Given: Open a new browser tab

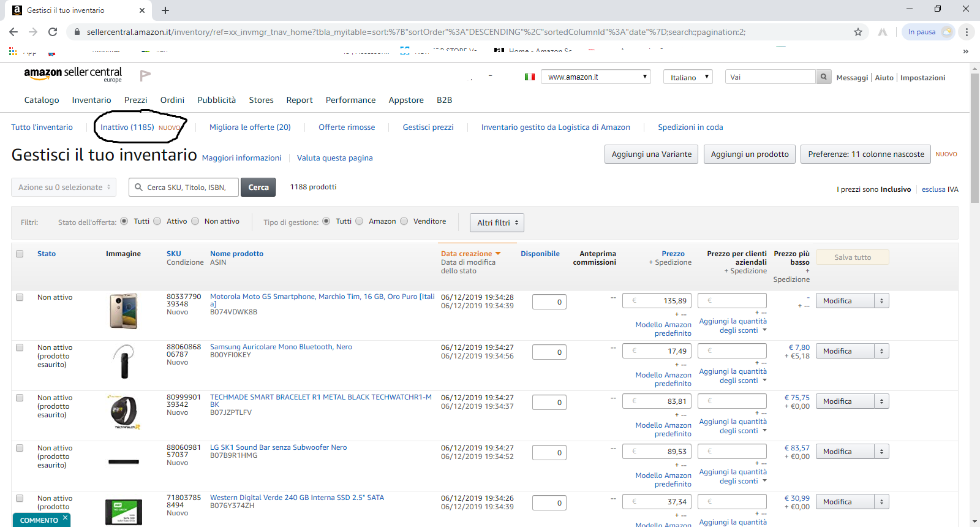Looking at the screenshot, I should click(x=165, y=10).
